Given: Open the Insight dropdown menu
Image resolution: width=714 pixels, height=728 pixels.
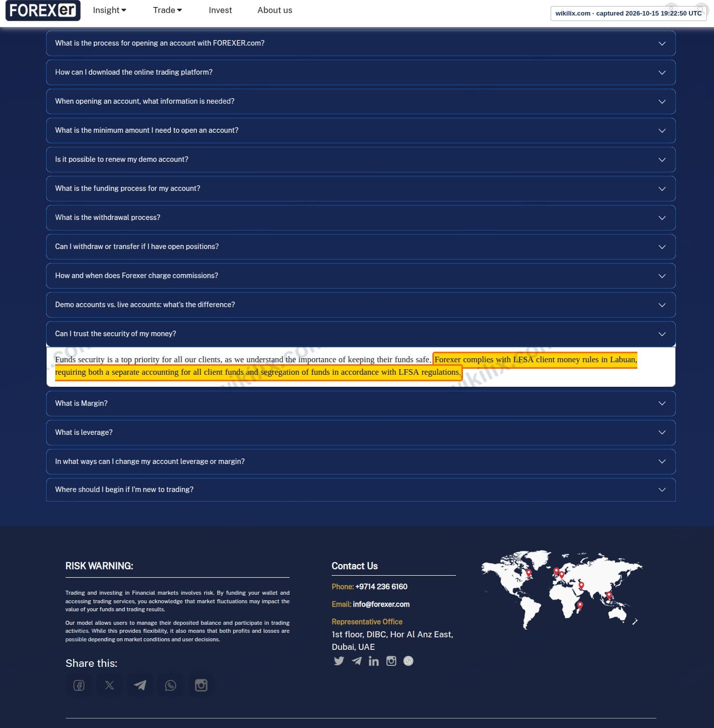Looking at the screenshot, I should point(110,10).
